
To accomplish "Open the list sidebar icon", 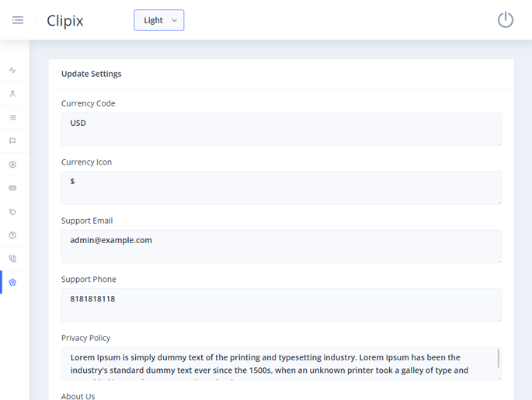I will coord(12,118).
